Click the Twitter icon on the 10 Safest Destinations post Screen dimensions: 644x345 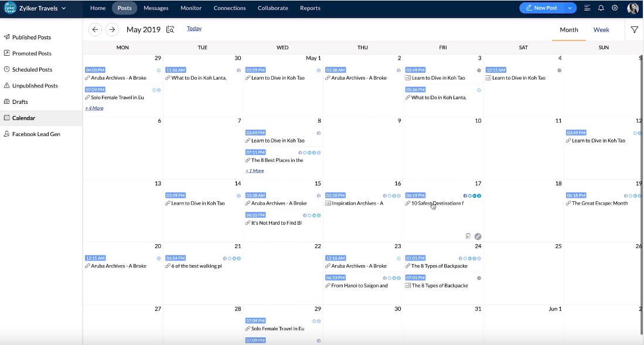pyautogui.click(x=470, y=195)
